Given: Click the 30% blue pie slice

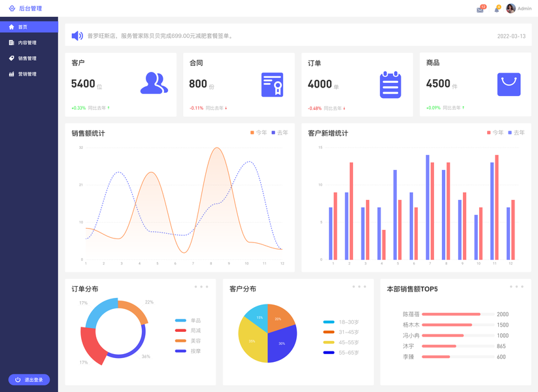Looking at the screenshot, I should tap(282, 344).
